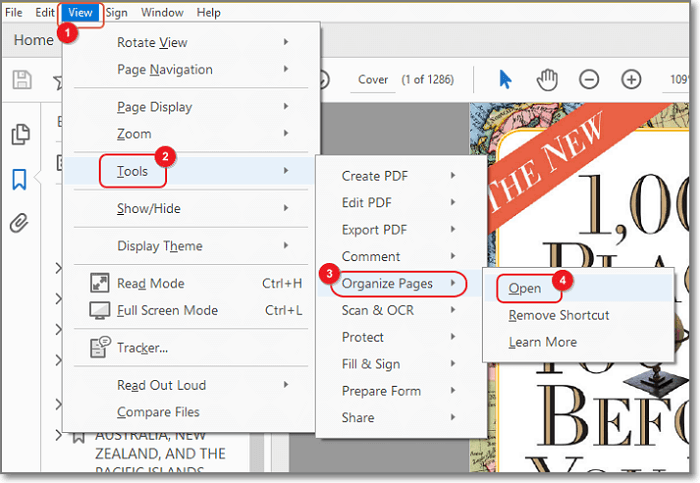This screenshot has height=483, width=700.
Task: Choose Learn More in the submenu
Action: click(542, 342)
